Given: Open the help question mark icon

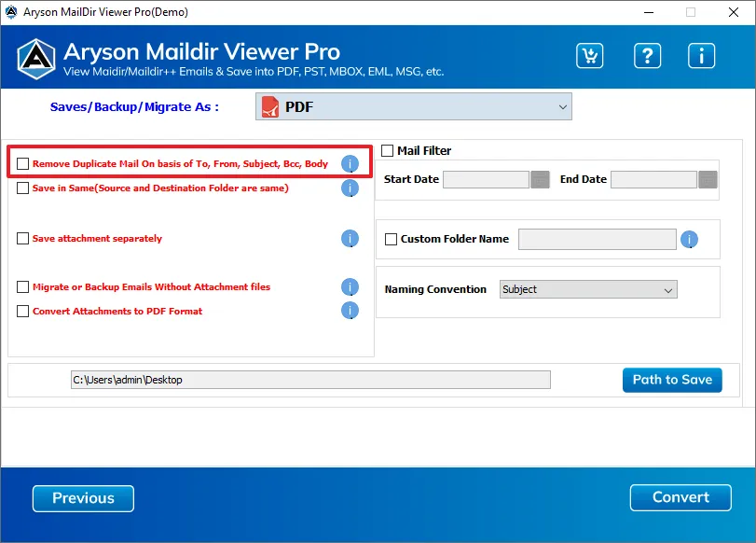Looking at the screenshot, I should click(x=647, y=56).
